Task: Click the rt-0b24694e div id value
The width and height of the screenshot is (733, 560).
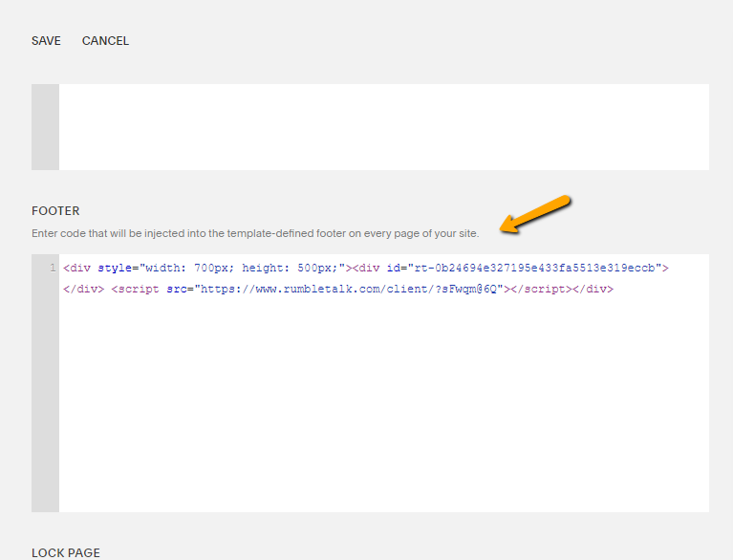Action: [x=533, y=269]
